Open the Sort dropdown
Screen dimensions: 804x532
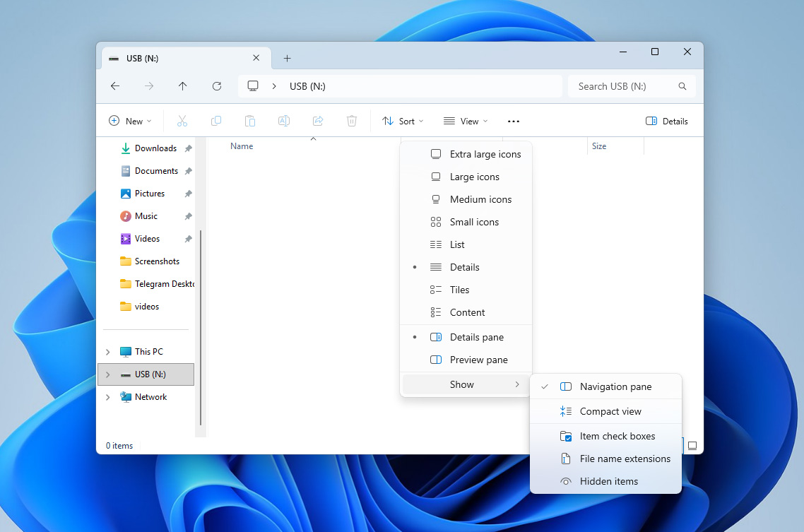[x=402, y=120]
